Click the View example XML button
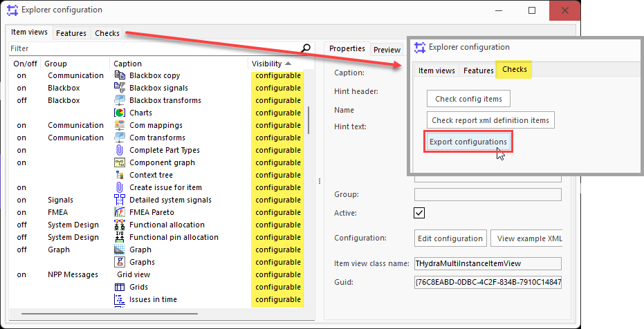The height and width of the screenshot is (329, 644). pos(526,238)
